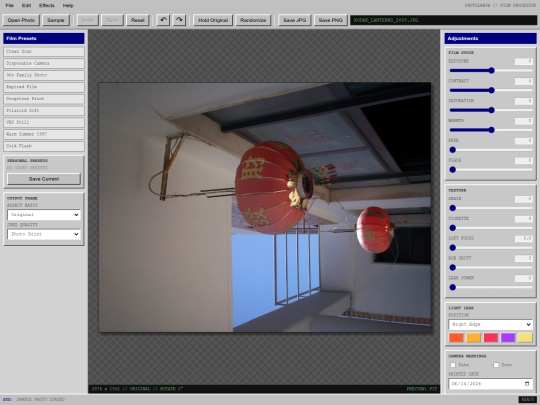
Task: Save Current as personal preset
Action: 44,179
